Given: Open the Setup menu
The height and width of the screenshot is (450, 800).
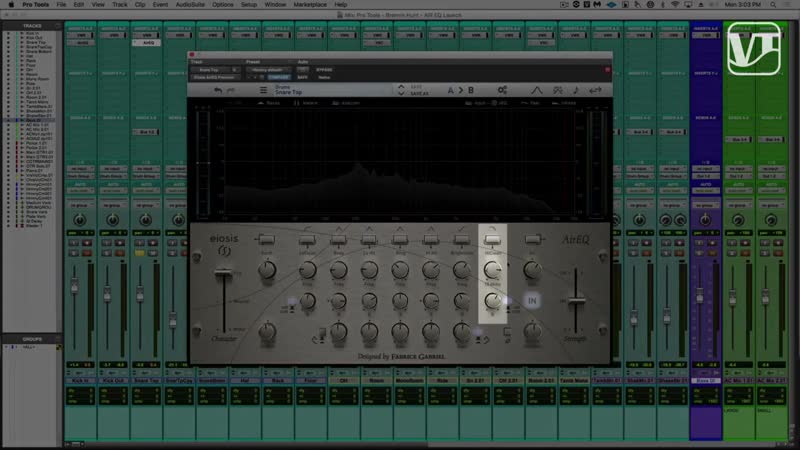Looking at the screenshot, I should point(249,5).
